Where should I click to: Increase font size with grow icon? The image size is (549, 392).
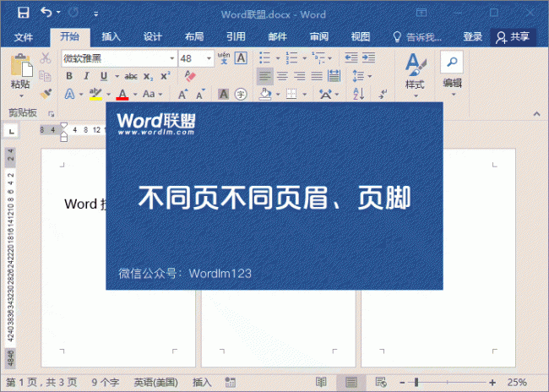[x=182, y=94]
